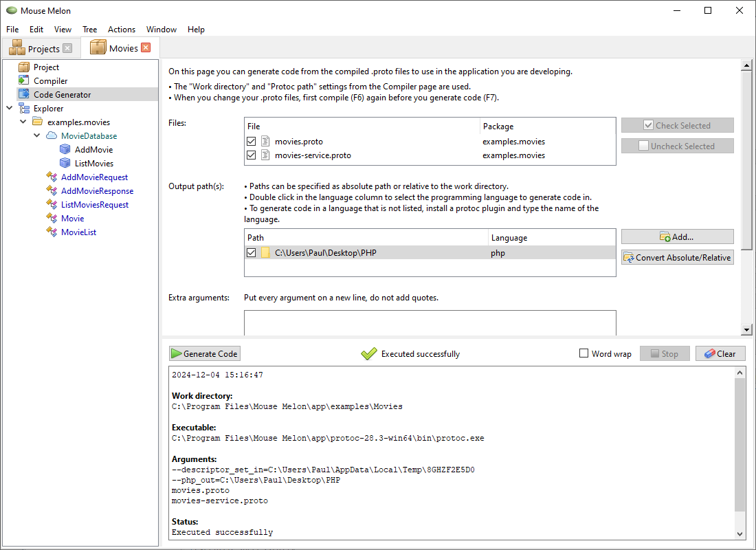Uncheck the PHP output path checkbox
This screenshot has width=756, height=550.
tap(252, 253)
